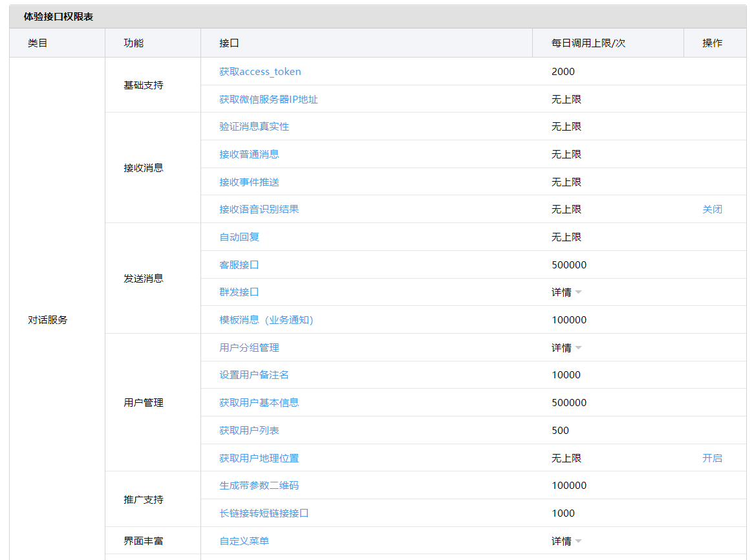Click the 每日调用上限/次 column header

coord(588,43)
